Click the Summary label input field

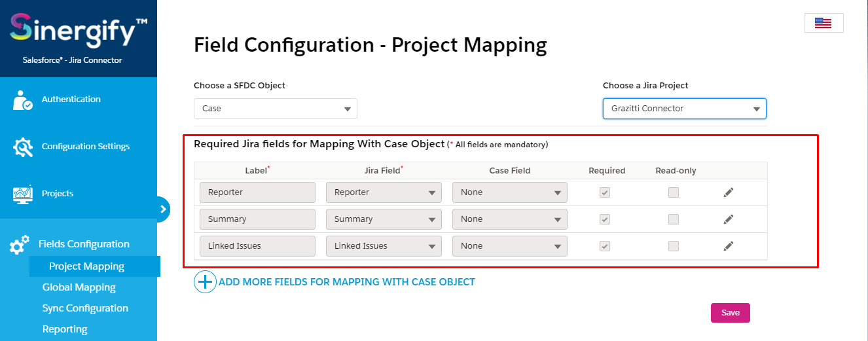tap(257, 219)
